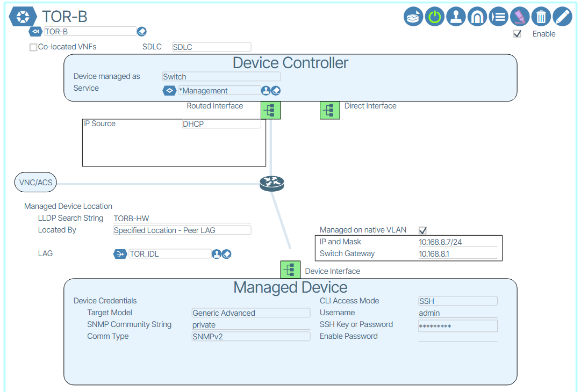The height and width of the screenshot is (392, 581).
Task: Click the green power icon in toolbar
Action: 435,17
